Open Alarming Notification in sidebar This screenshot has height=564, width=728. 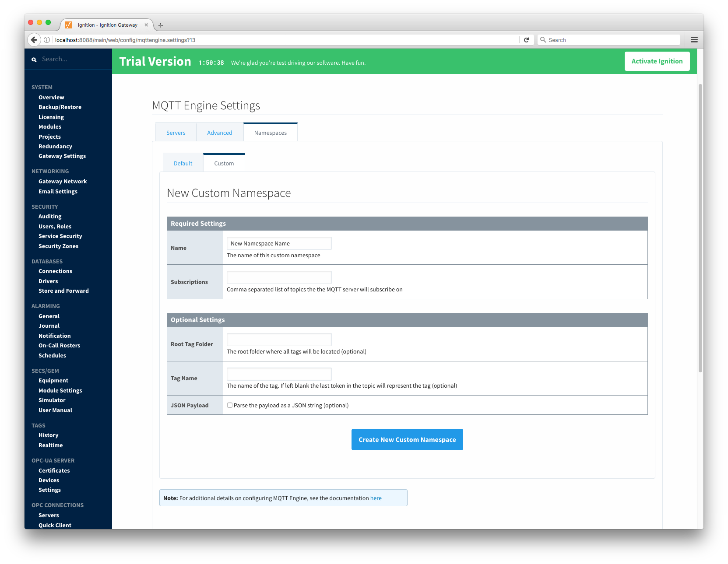click(x=54, y=336)
